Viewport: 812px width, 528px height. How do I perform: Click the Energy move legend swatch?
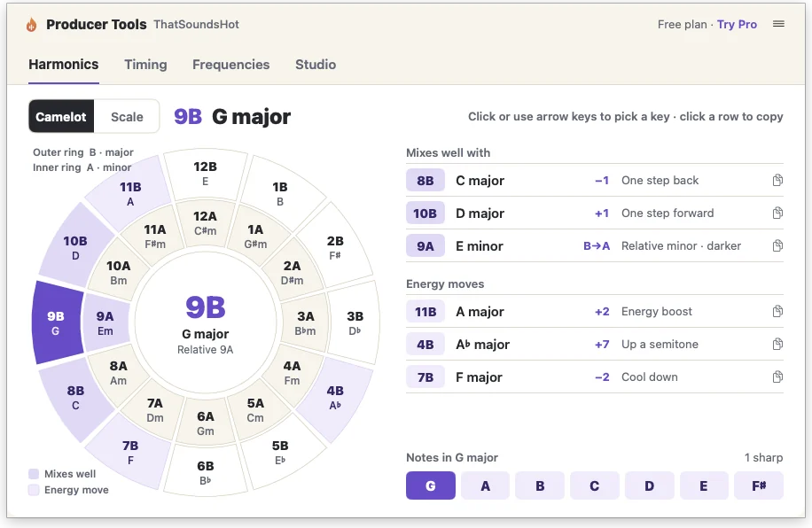coord(34,490)
